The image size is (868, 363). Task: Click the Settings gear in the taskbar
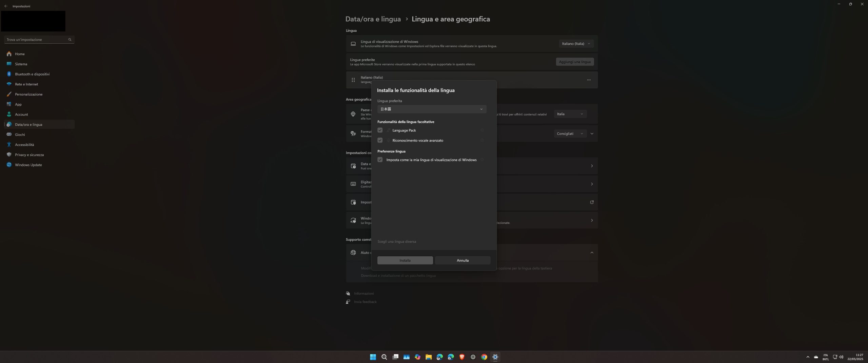tap(495, 357)
